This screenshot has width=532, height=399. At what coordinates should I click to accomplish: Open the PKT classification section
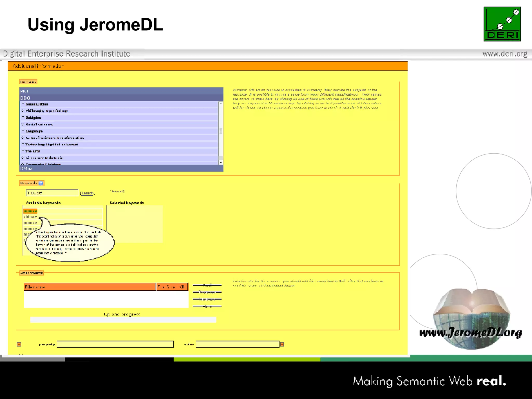121,91
